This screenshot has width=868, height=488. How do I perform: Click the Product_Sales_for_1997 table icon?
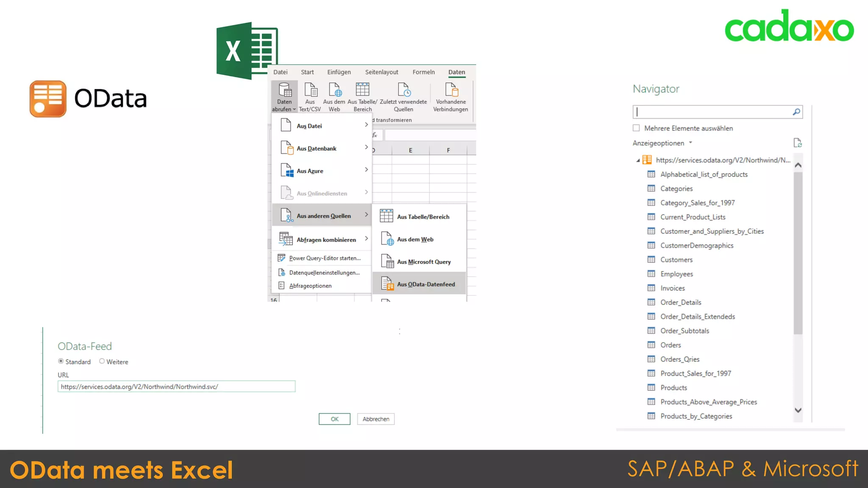[x=651, y=373]
